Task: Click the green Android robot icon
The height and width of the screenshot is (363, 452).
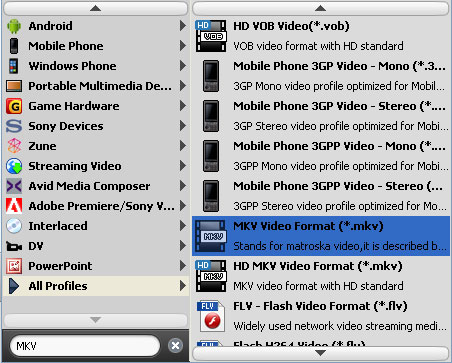Action: 14,26
